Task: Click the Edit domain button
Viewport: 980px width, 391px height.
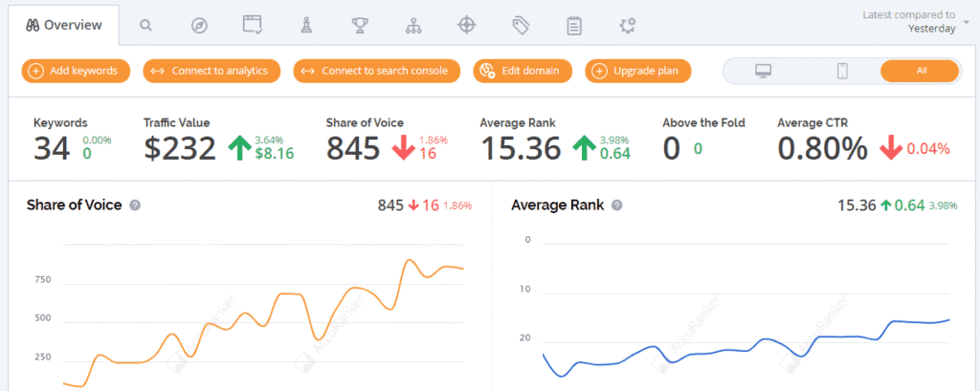Action: point(523,71)
